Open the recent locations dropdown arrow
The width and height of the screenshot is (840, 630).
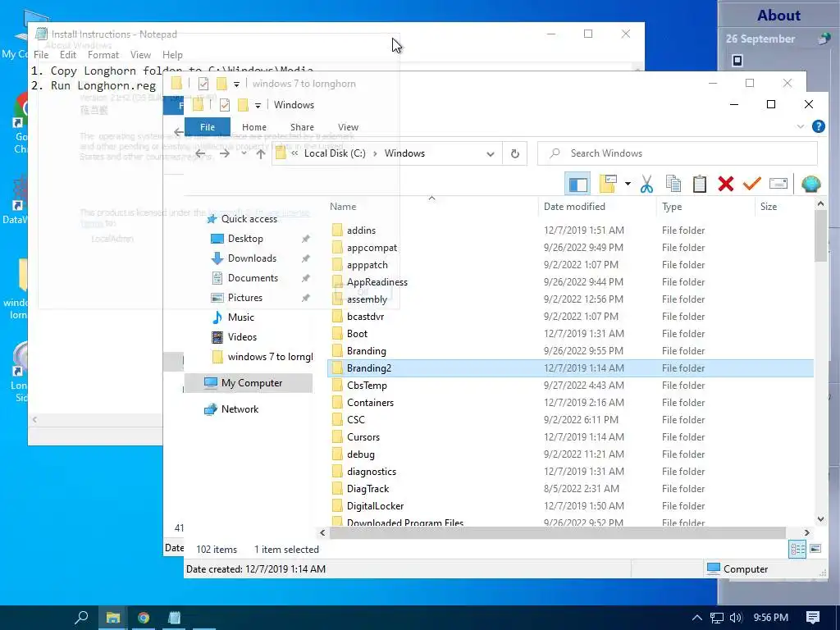244,153
